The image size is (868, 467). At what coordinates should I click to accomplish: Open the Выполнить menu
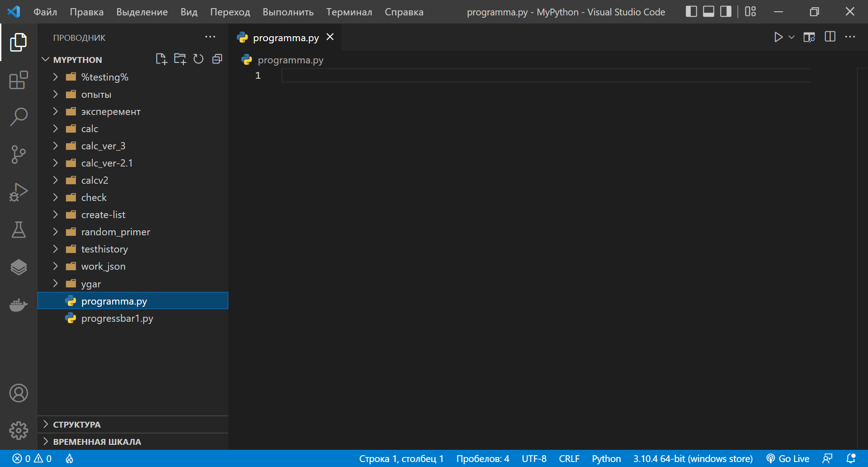pos(288,12)
